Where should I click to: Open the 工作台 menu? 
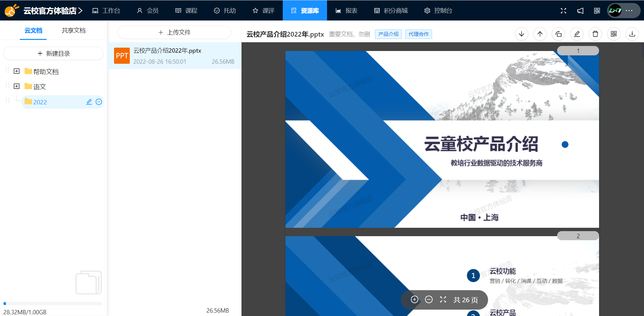pos(106,11)
